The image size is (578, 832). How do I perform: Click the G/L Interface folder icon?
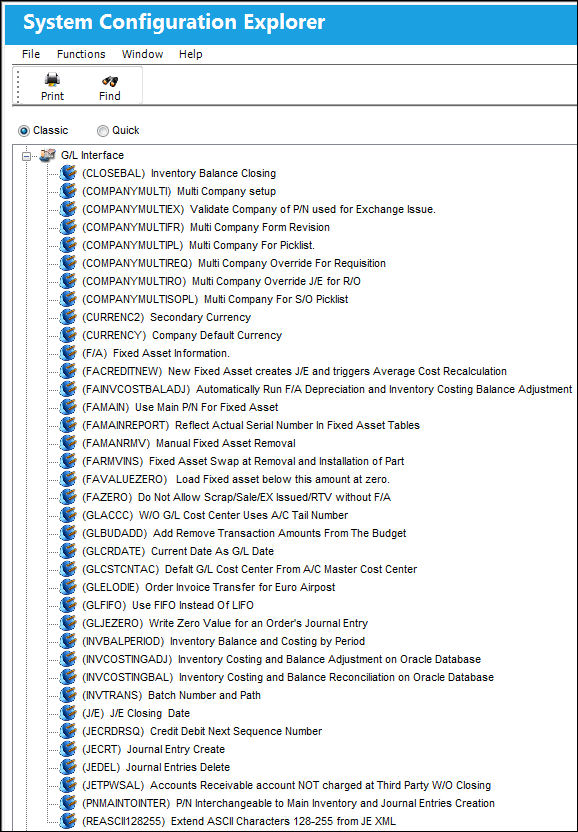tap(48, 155)
